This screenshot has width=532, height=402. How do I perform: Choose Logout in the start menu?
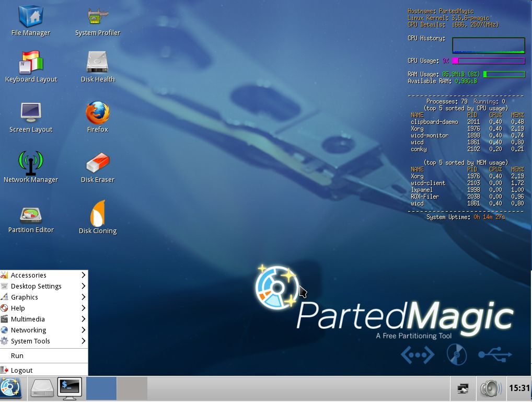click(x=44, y=371)
